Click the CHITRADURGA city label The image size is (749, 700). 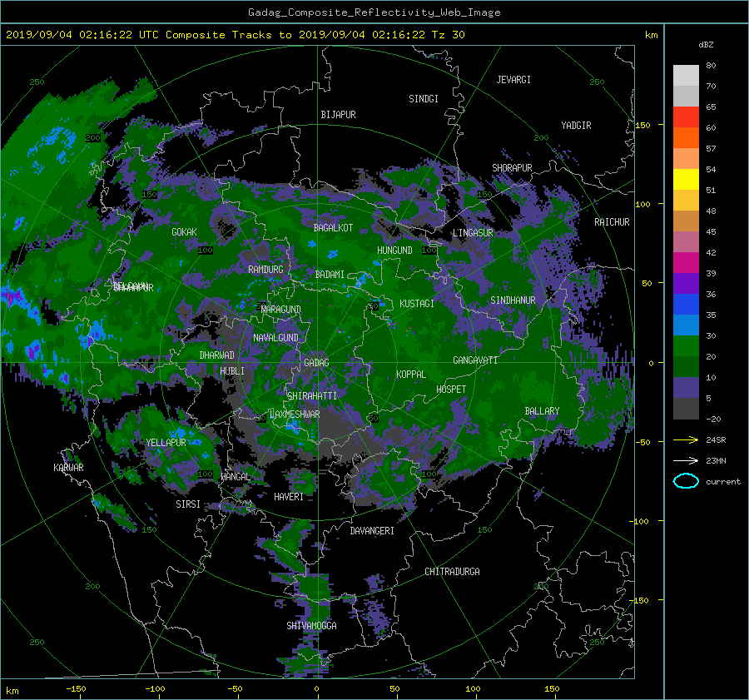pyautogui.click(x=452, y=572)
